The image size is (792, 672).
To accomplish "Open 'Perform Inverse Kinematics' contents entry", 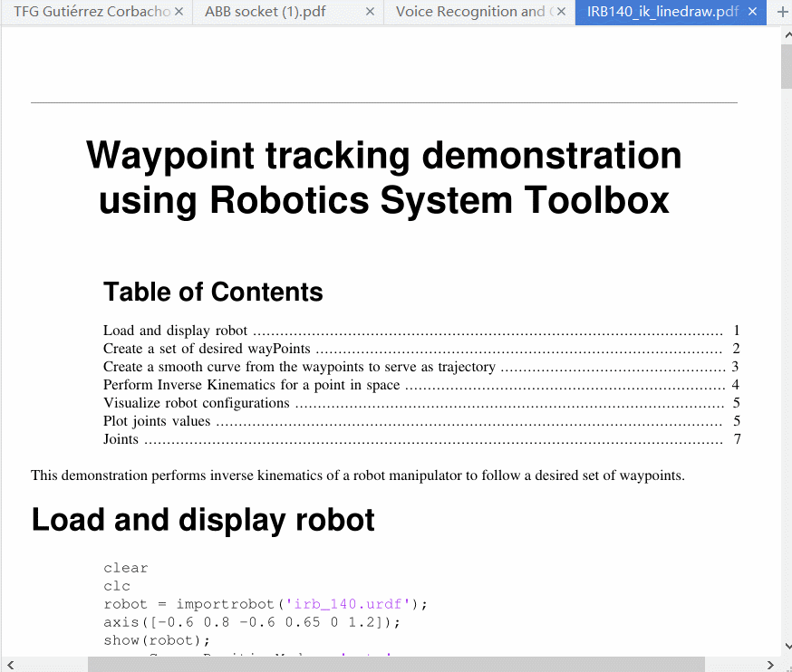I will click(x=421, y=385).
